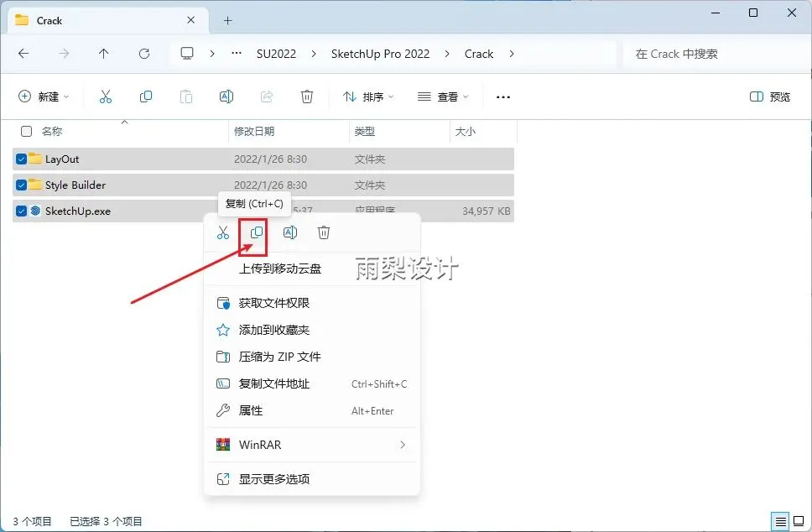
Task: Click the Copy icon in the context menu
Action: pos(257,233)
